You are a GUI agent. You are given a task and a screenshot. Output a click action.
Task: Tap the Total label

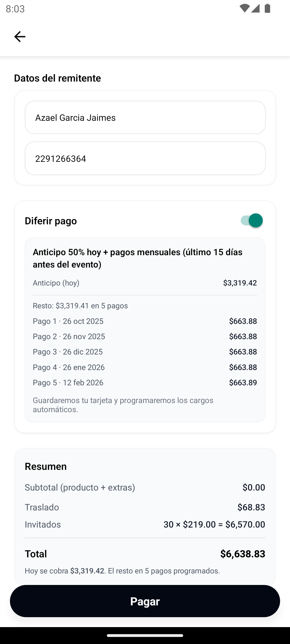(36, 554)
